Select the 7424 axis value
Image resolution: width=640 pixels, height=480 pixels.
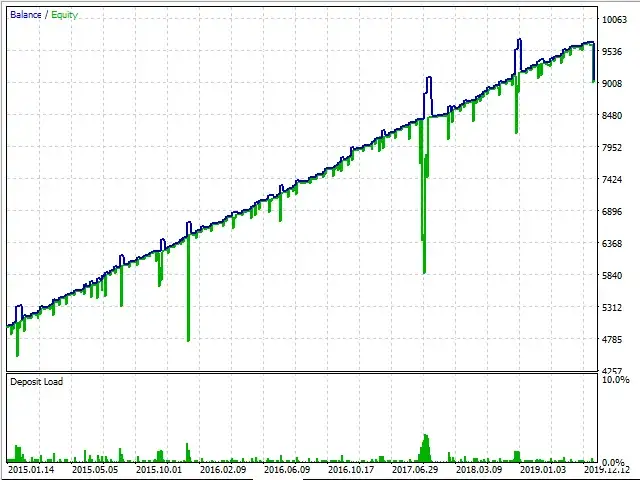tap(612, 179)
